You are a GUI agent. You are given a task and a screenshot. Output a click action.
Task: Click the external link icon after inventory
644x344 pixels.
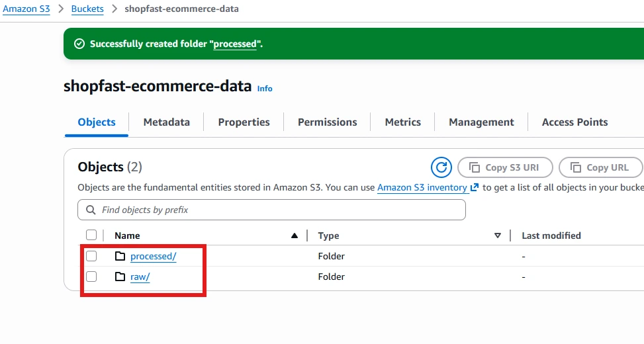coord(474,188)
